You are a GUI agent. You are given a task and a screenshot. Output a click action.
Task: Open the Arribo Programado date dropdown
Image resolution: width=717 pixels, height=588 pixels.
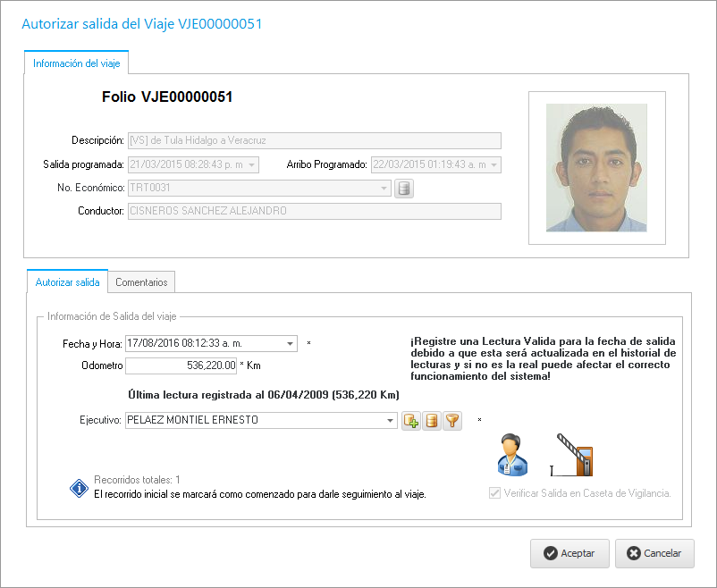pos(493,165)
